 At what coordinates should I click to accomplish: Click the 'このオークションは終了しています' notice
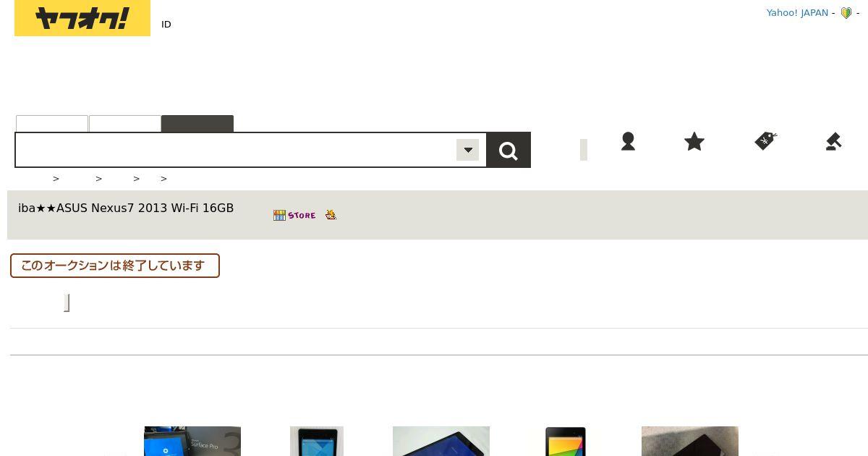point(115,266)
